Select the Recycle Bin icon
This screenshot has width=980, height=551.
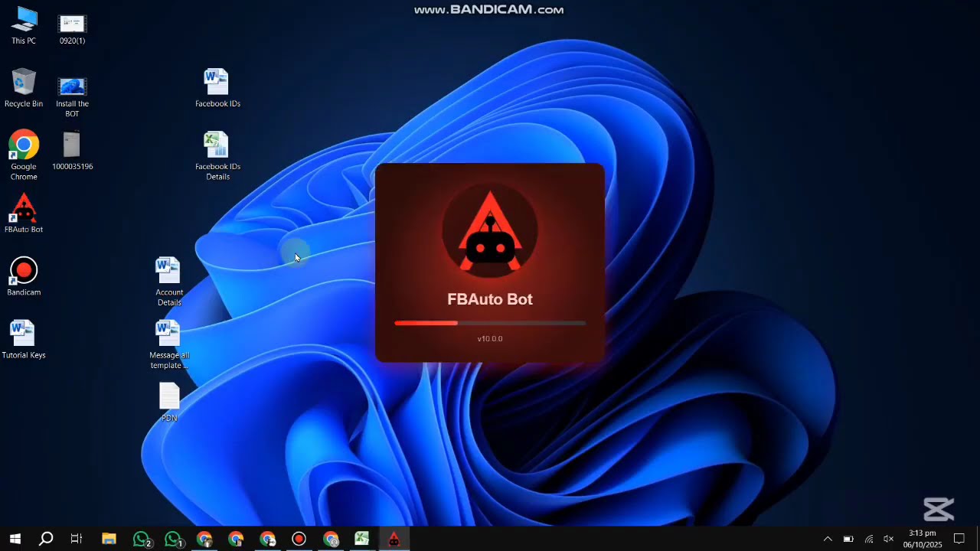click(x=24, y=88)
